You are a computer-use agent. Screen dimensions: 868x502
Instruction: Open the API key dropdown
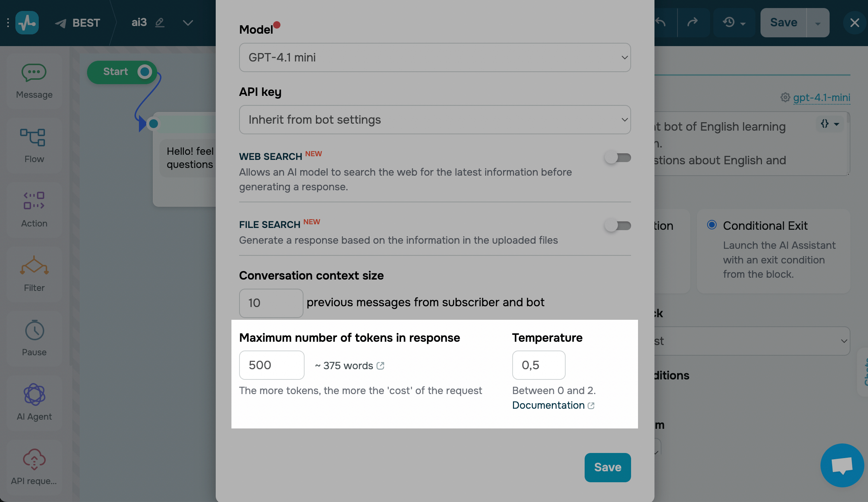click(435, 120)
